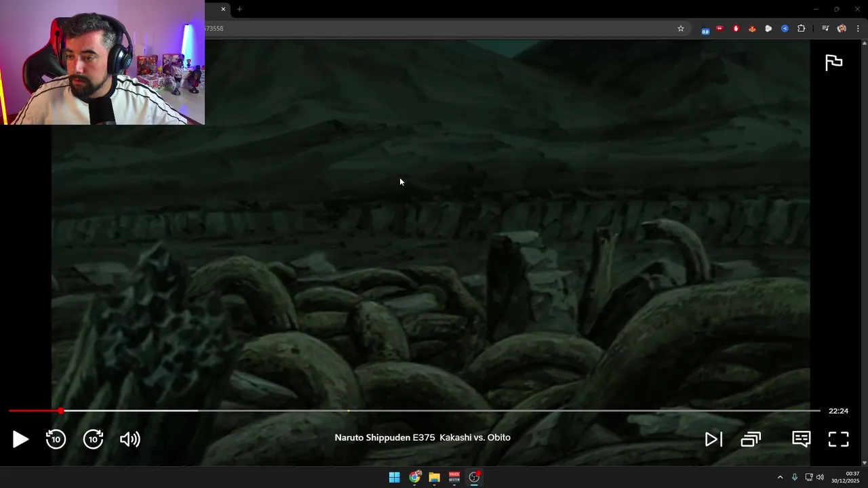This screenshot has height=488, width=868.
Task: Open Voicemeeter from the taskbar
Action: pyautogui.click(x=454, y=477)
